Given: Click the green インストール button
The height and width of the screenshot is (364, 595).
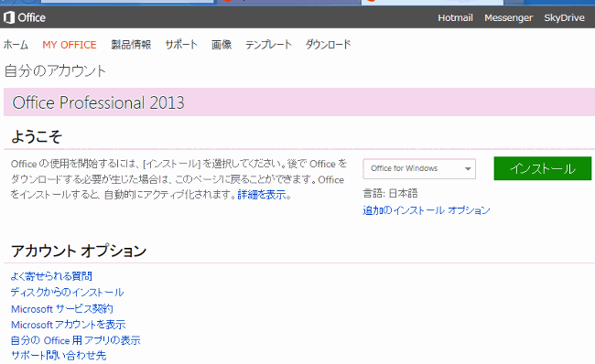Looking at the screenshot, I should coord(542,168).
